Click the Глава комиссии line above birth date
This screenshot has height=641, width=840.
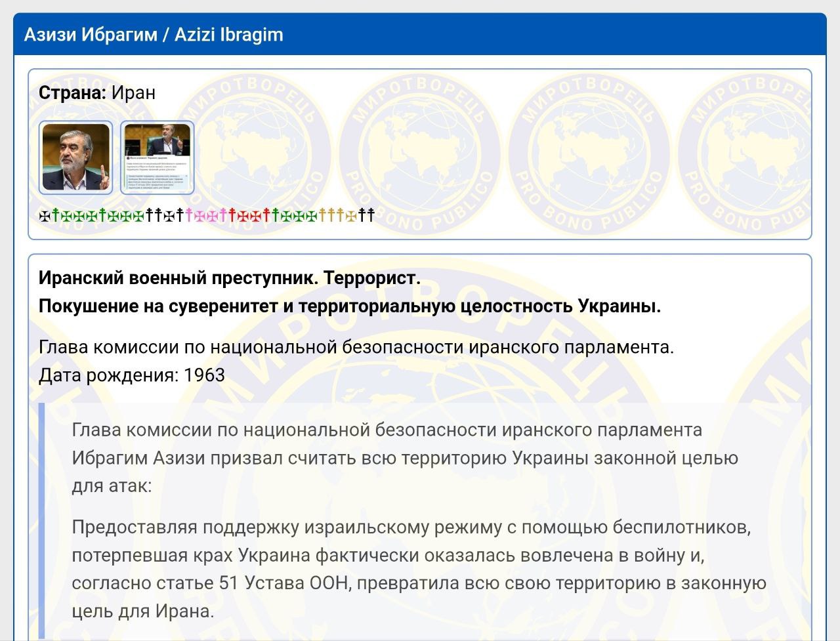(356, 347)
